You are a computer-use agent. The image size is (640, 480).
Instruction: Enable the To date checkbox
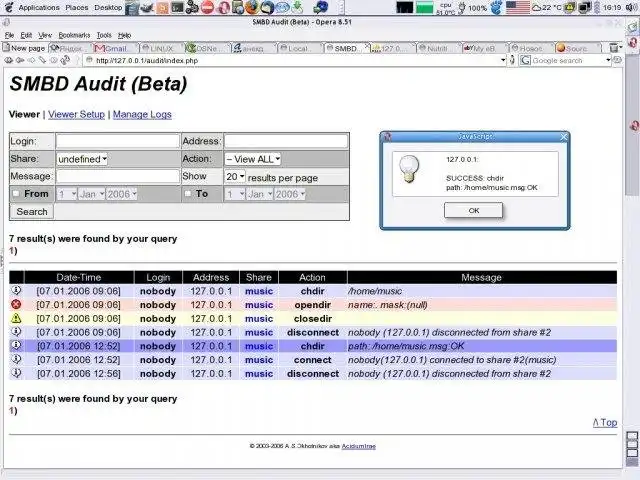[x=188, y=193]
